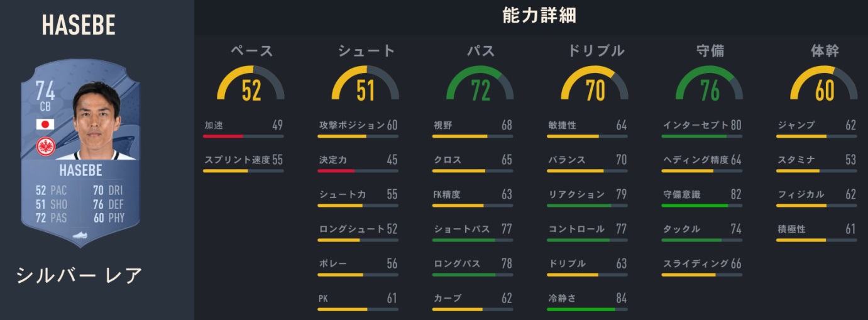The height and width of the screenshot is (320, 868).
Task: Click the Eintracht Frankfurt club badge
Action: coord(45,146)
